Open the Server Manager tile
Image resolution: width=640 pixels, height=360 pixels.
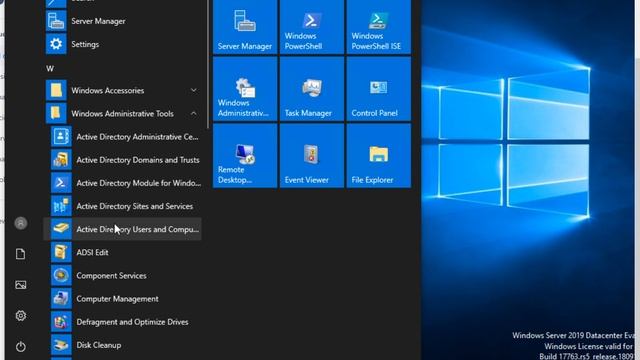coord(245,27)
